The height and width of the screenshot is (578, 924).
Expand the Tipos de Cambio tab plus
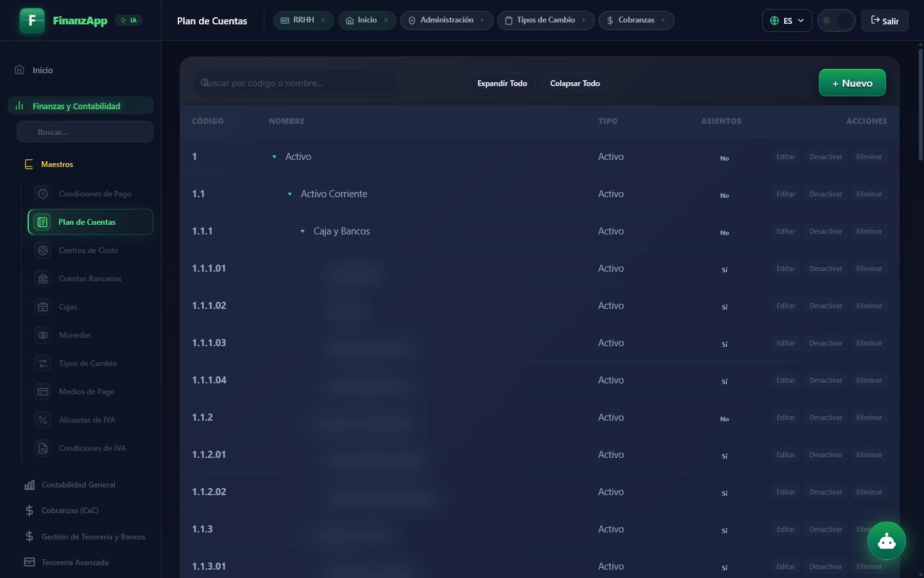tap(583, 20)
